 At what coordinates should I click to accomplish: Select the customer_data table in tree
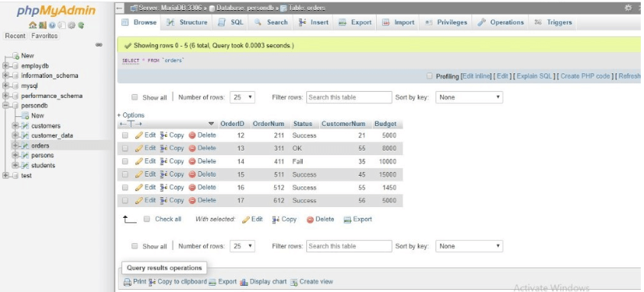(x=52, y=135)
